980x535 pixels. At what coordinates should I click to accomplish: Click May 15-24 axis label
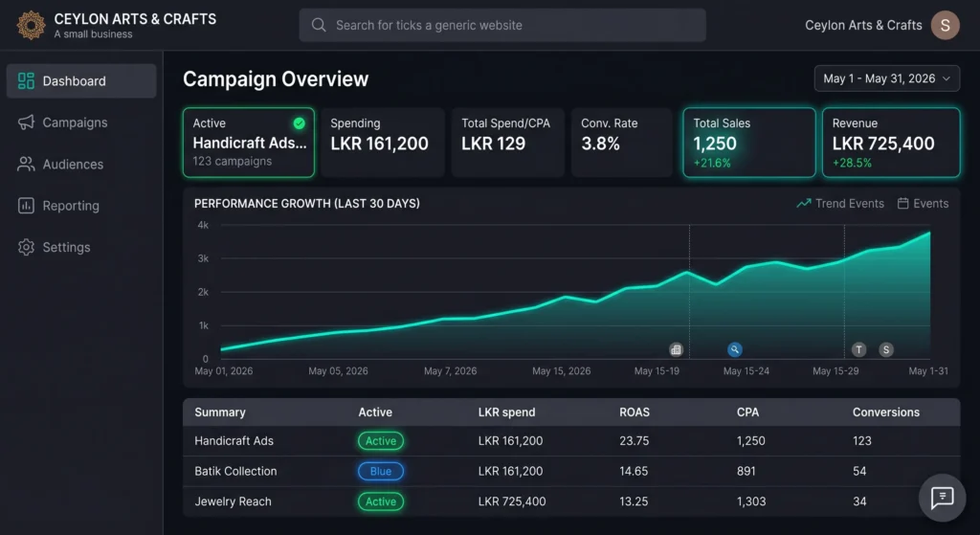click(746, 370)
